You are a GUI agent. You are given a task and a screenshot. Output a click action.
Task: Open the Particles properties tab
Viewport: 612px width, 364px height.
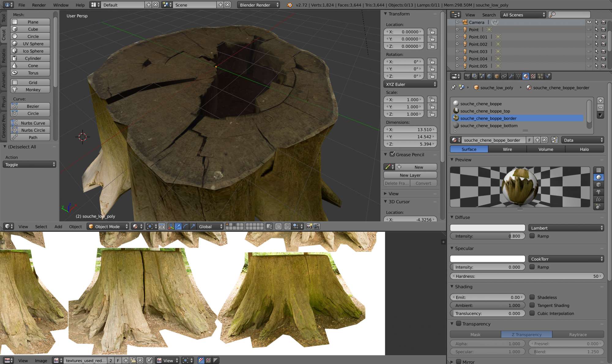(540, 76)
